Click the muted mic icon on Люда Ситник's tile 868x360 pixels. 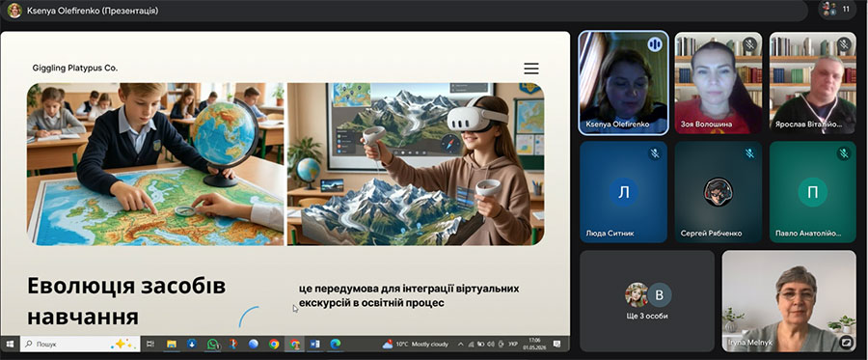(655, 153)
